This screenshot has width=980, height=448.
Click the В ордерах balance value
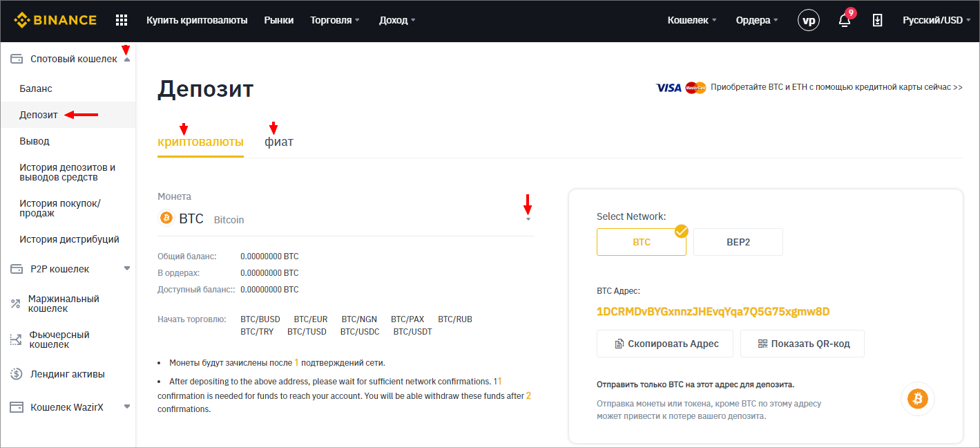(x=269, y=273)
